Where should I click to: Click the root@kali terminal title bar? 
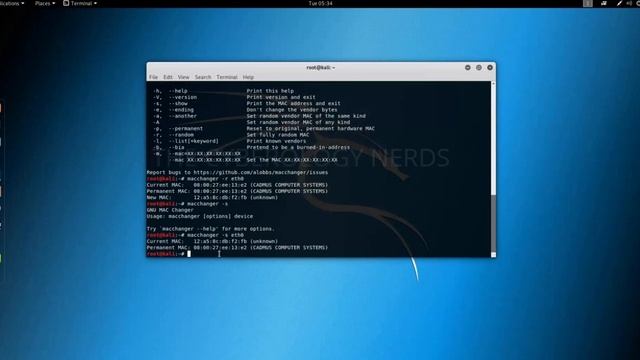(321, 68)
